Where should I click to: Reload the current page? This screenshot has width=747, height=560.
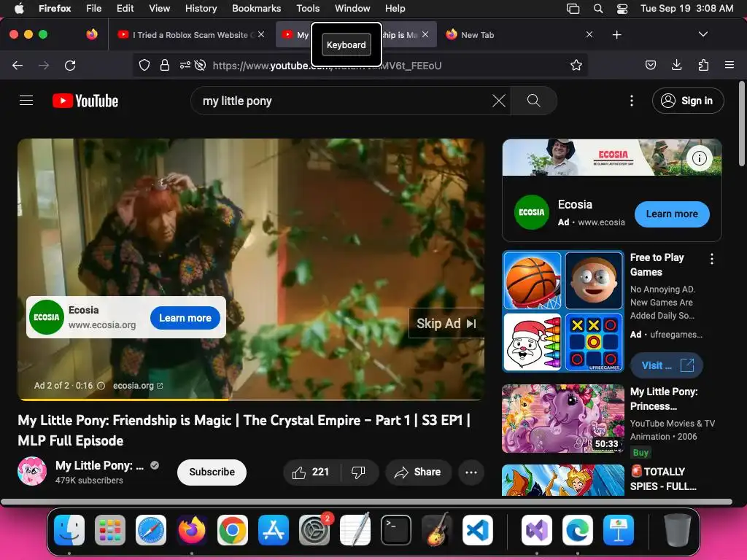click(70, 65)
